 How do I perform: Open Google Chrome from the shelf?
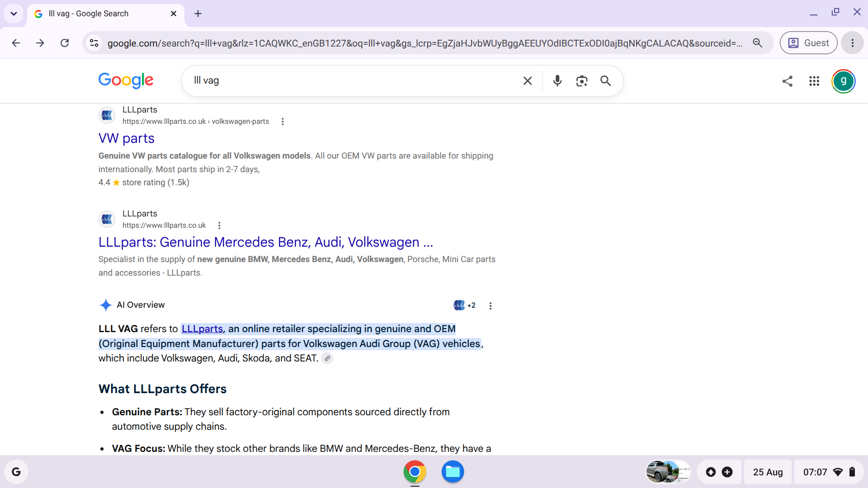point(415,472)
